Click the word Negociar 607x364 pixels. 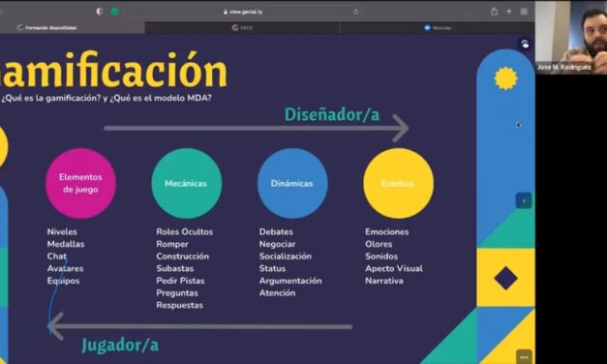(277, 244)
